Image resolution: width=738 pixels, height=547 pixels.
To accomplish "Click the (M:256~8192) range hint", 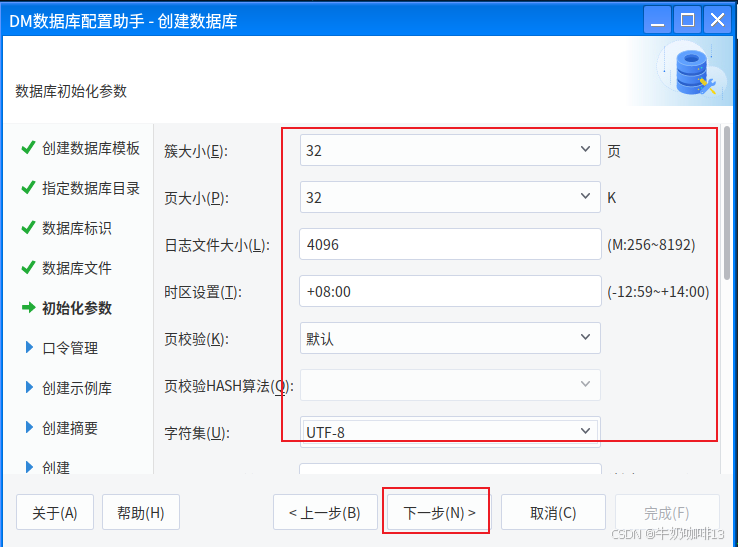I will click(651, 245).
